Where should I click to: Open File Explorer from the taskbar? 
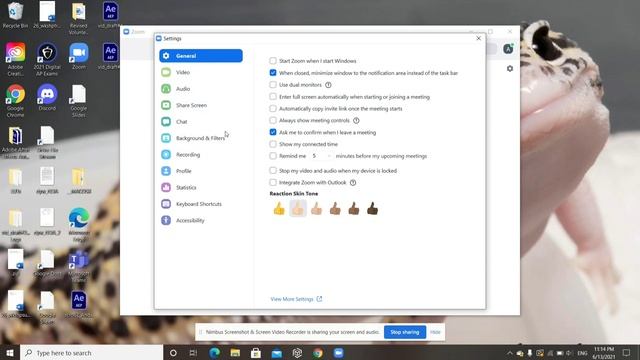pyautogui.click(x=235, y=353)
